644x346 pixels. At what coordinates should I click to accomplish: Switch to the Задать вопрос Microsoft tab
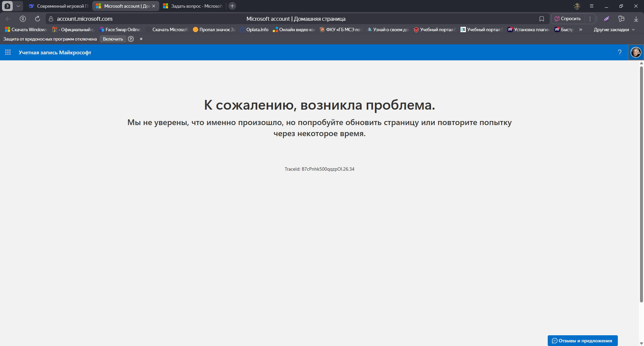click(x=193, y=6)
